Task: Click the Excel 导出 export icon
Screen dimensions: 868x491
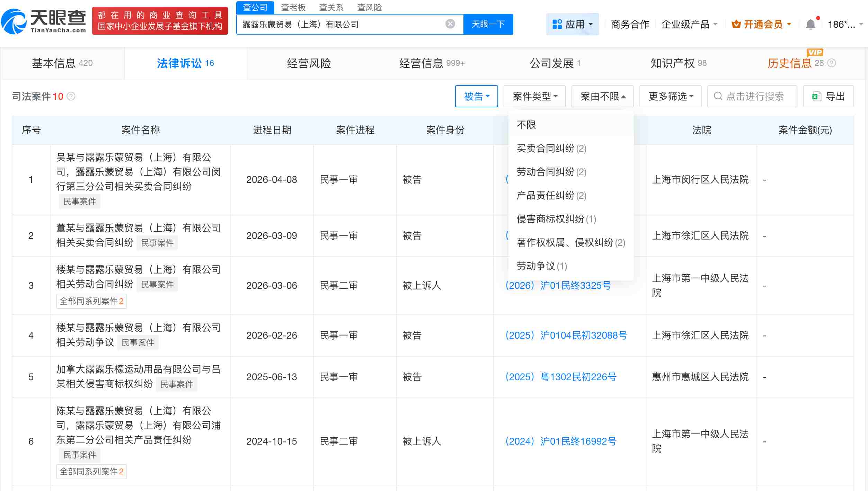Action: pyautogui.click(x=817, y=96)
